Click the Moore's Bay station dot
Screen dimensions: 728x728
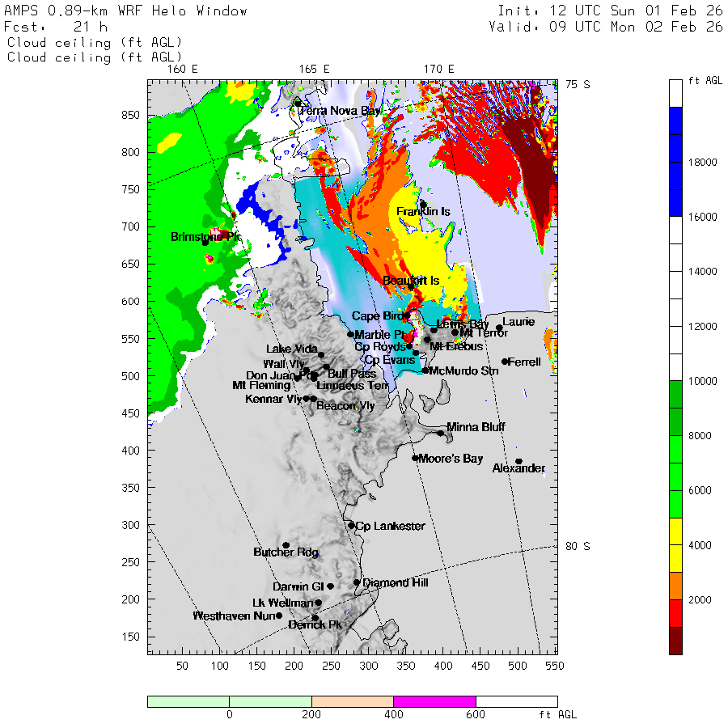[415, 458]
